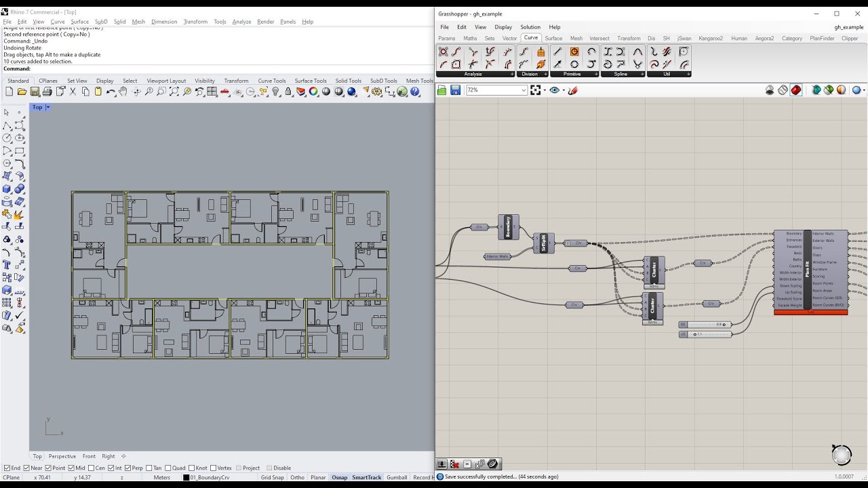868x488 pixels.
Task: Click the Print icon in Rhino toolbar
Action: (47, 91)
